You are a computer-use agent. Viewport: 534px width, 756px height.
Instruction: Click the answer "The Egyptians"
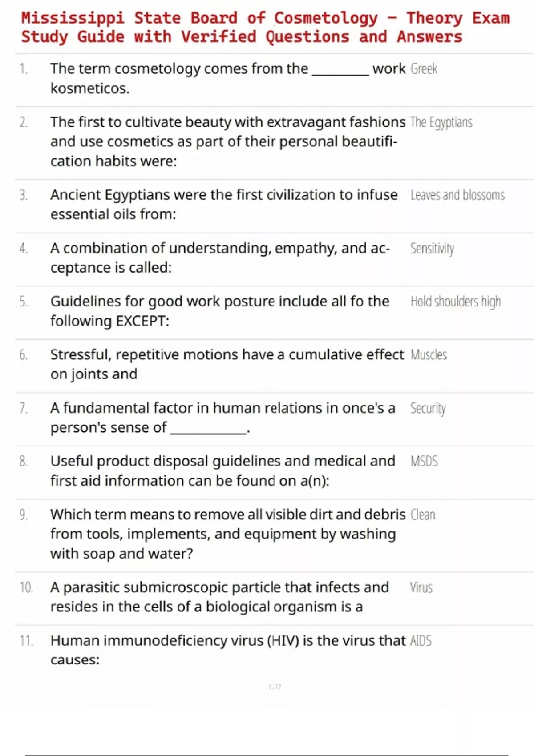point(441,122)
